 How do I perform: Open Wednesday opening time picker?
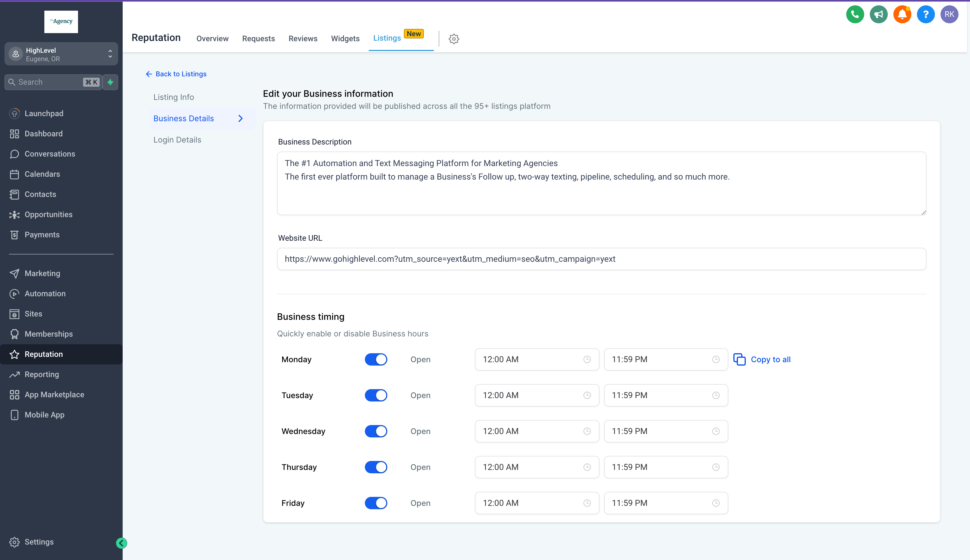coord(537,431)
